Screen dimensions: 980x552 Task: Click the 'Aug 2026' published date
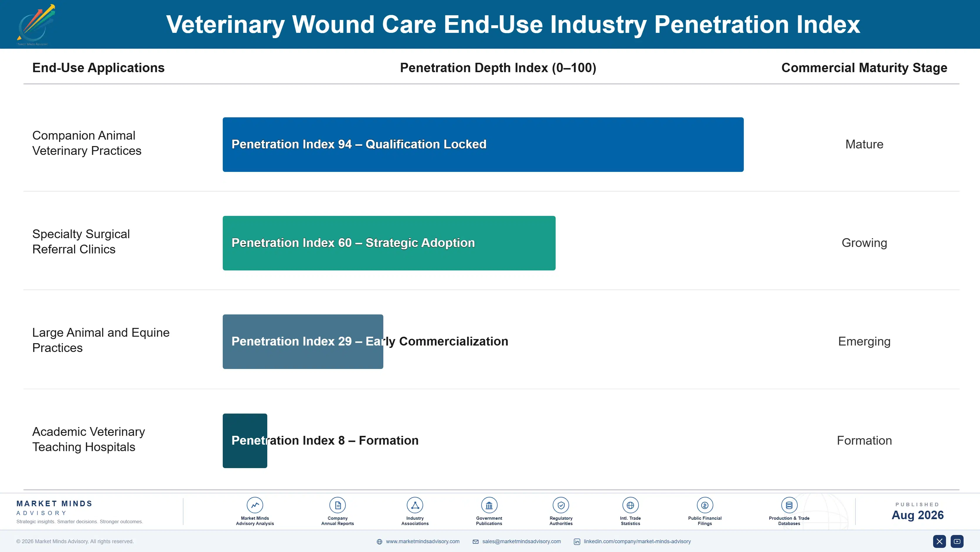(x=917, y=515)
